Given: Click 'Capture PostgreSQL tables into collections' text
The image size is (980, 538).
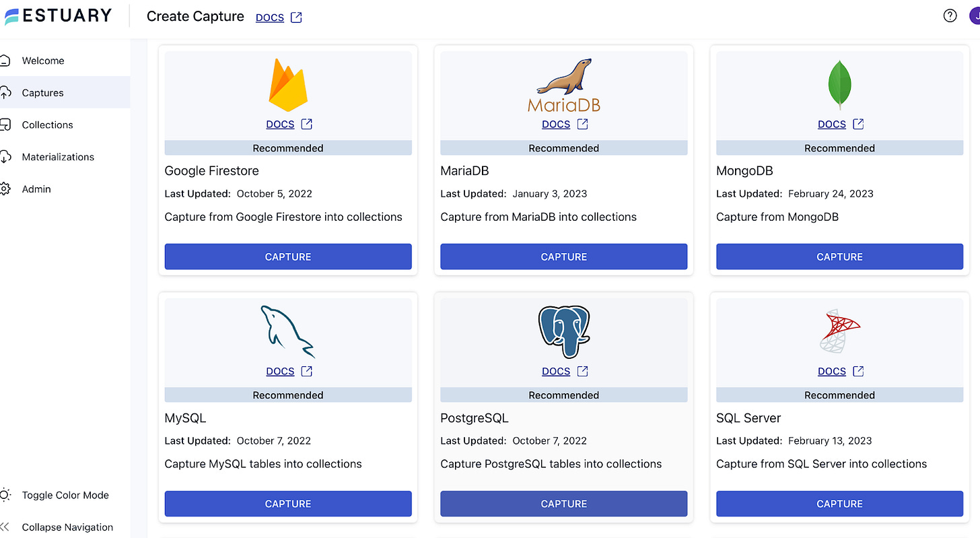Looking at the screenshot, I should click(x=551, y=464).
